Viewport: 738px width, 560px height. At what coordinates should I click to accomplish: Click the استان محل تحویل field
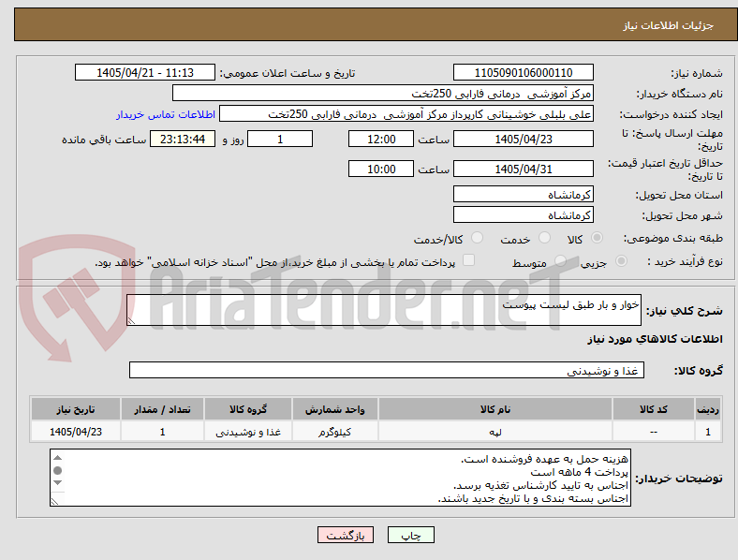click(524, 195)
